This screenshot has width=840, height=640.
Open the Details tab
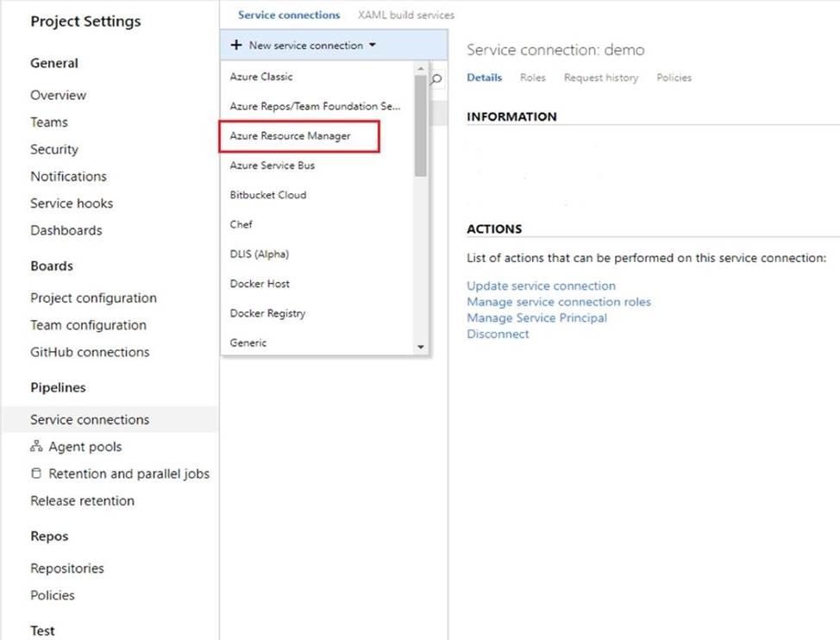485,78
